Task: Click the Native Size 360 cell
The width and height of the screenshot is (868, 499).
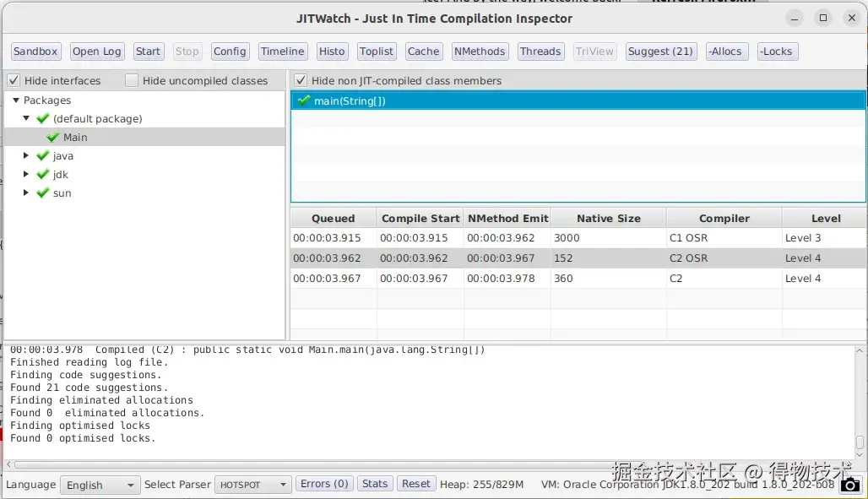Action: pyautogui.click(x=609, y=279)
